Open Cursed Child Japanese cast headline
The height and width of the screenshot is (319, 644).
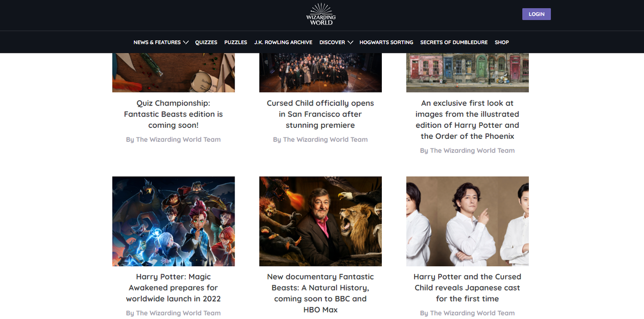[467, 288]
